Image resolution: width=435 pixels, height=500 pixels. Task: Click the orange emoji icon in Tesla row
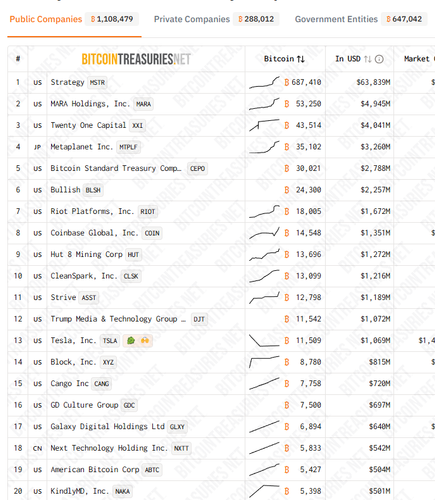click(x=145, y=340)
